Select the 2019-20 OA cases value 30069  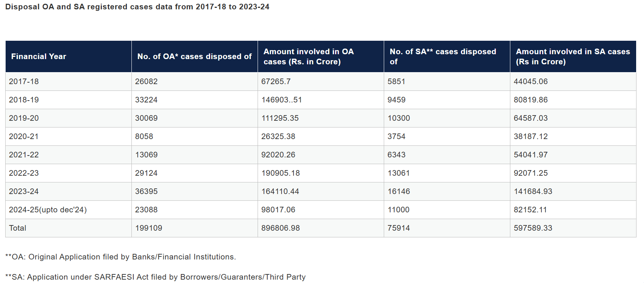(146, 118)
